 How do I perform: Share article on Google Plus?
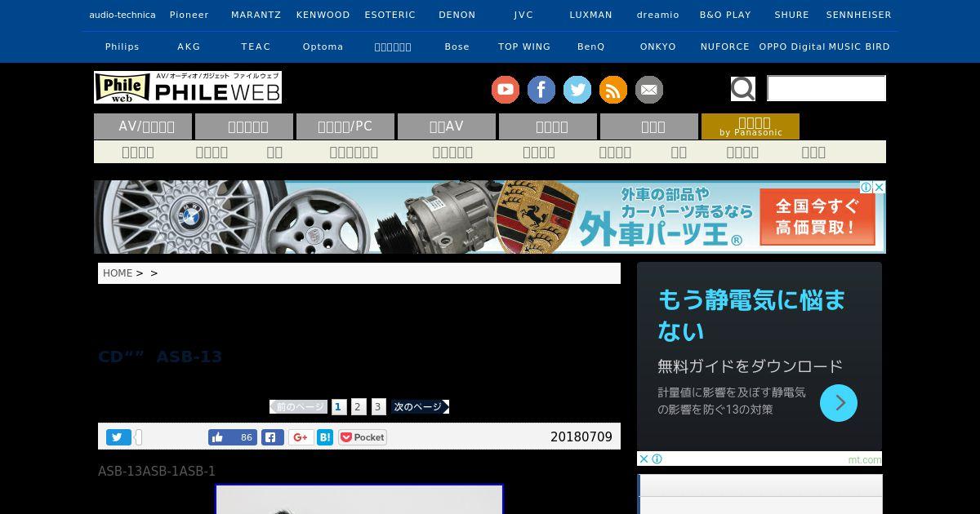[x=301, y=437]
